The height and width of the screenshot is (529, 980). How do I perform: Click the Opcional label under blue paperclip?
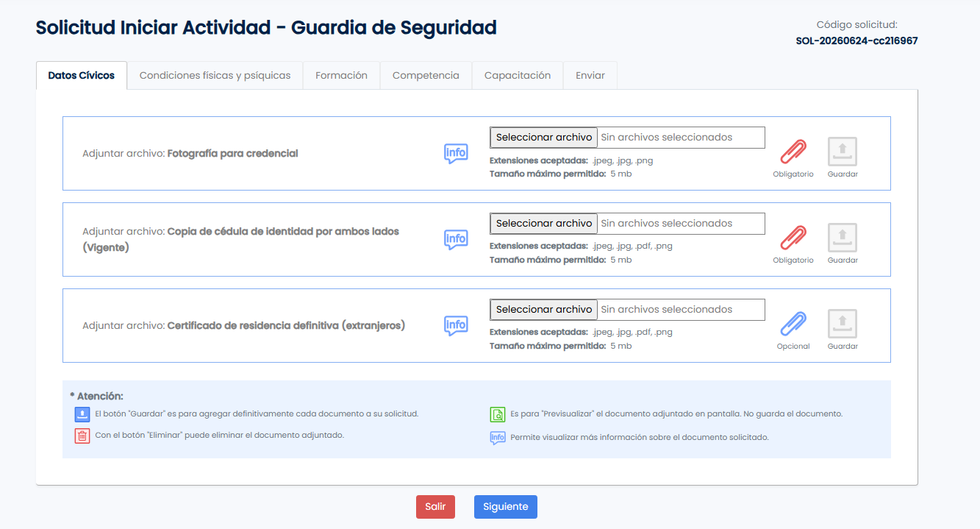coord(793,347)
